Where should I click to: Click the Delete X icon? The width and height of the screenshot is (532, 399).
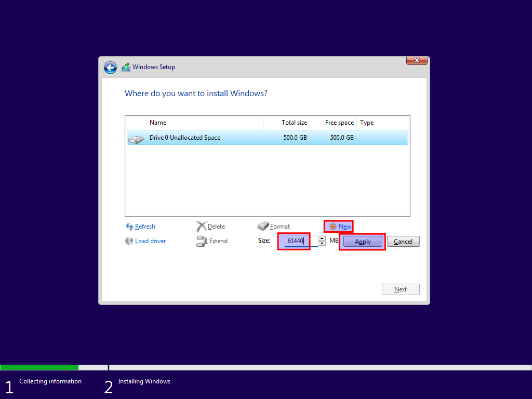(x=202, y=227)
